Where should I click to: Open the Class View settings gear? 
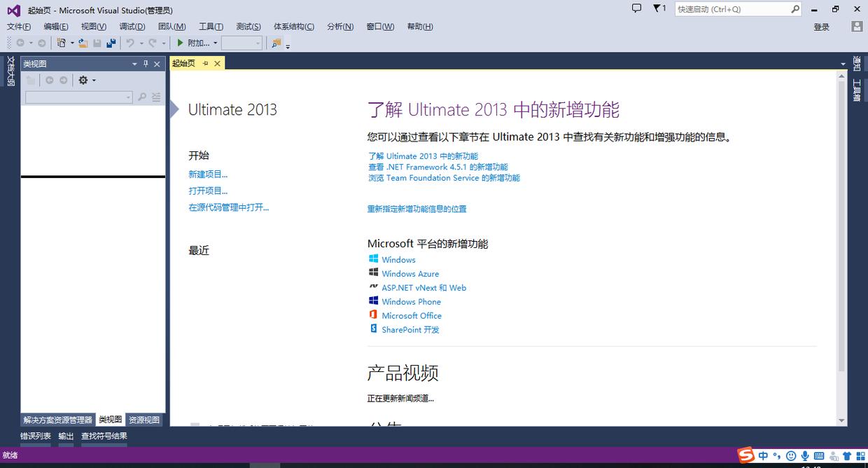pyautogui.click(x=84, y=79)
